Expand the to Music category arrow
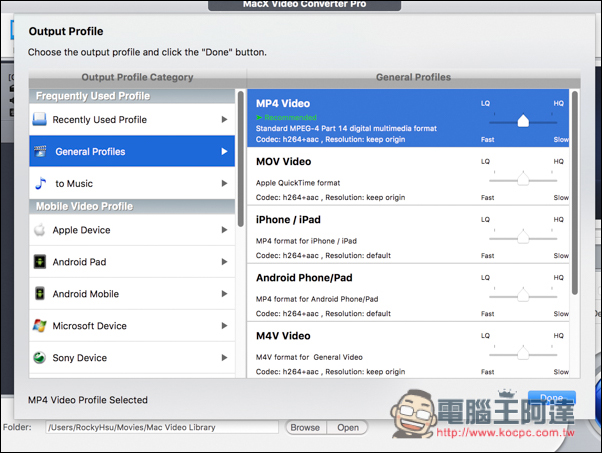This screenshot has width=602, height=453. click(224, 184)
